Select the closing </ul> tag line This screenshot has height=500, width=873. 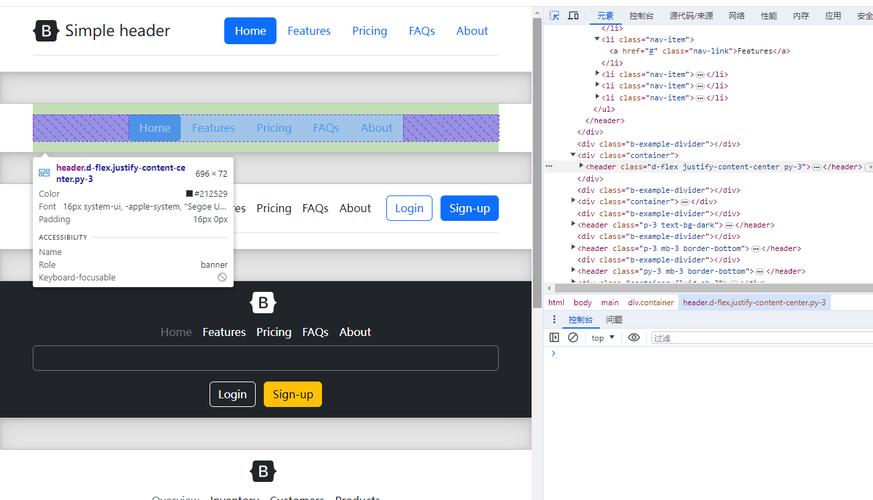(x=604, y=109)
